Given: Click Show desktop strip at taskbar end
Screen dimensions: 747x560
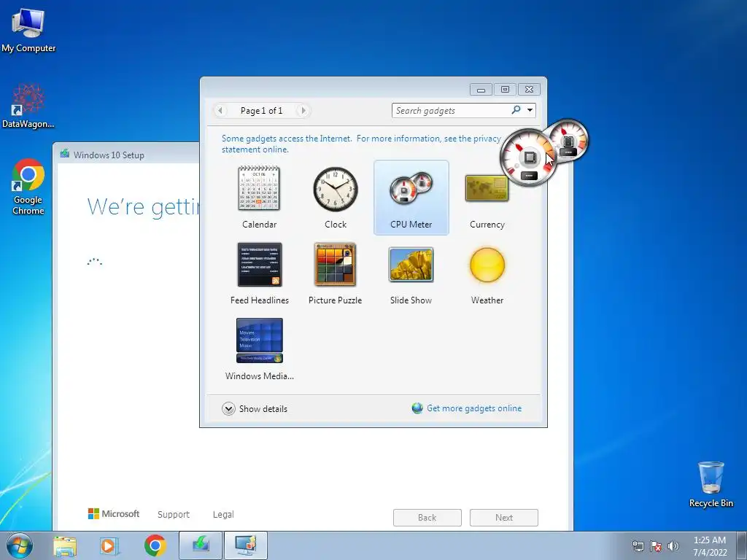Looking at the screenshot, I should (x=741, y=545).
